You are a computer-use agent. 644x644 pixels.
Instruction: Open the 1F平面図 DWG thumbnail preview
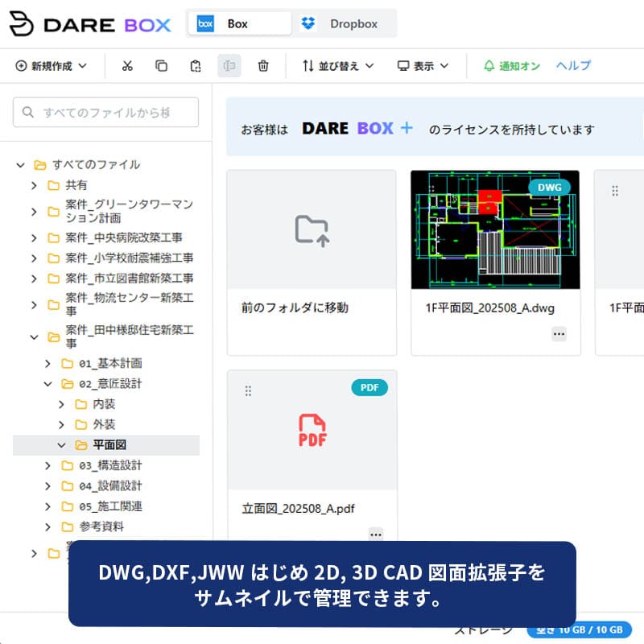[495, 229]
